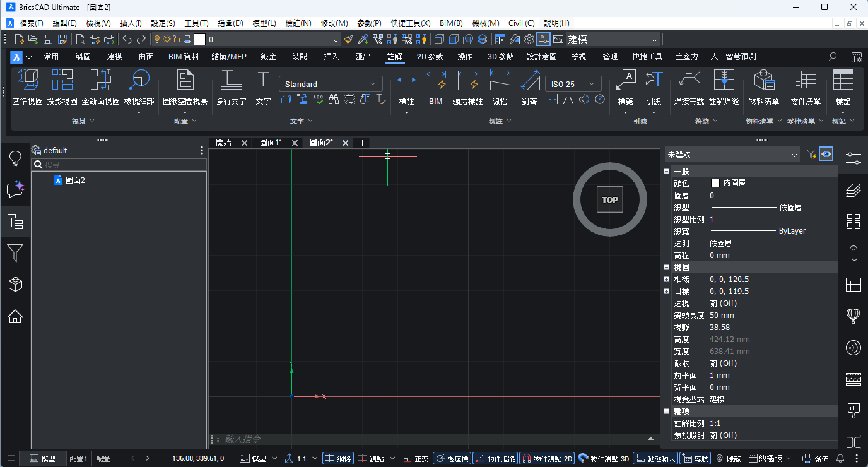Viewport: 868px width, 467px height.
Task: Open the 修改(M) menu
Action: point(334,23)
